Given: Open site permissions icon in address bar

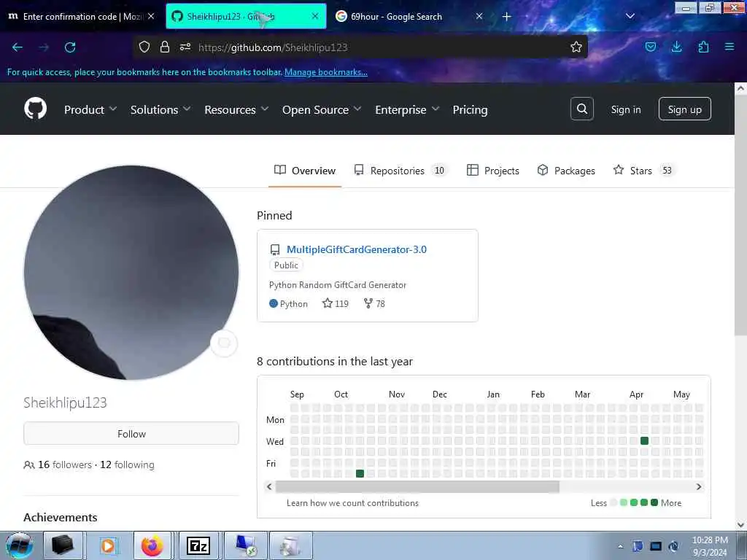Looking at the screenshot, I should 185,47.
